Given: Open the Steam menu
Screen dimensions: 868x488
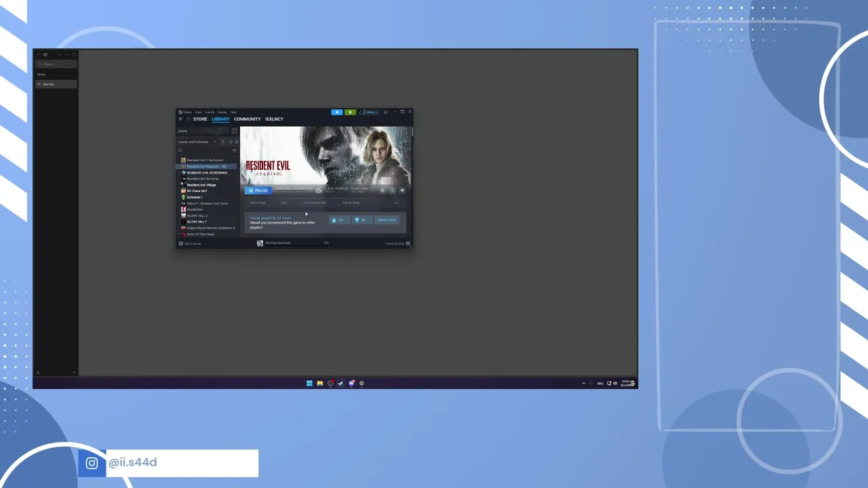Looking at the screenshot, I should (186, 112).
